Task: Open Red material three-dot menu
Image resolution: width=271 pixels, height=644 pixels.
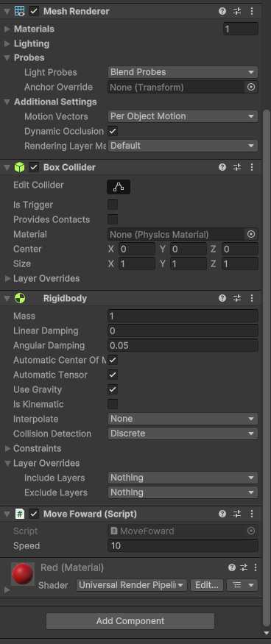Action: tap(255, 567)
